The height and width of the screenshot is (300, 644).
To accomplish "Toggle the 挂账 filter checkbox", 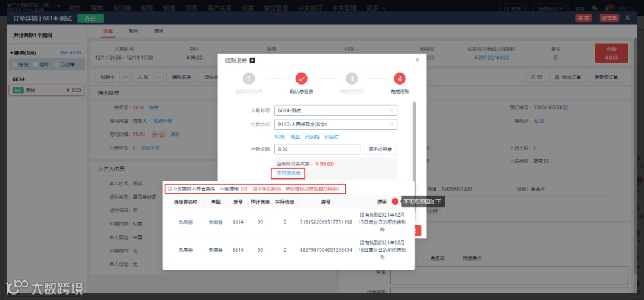I will (36, 64).
